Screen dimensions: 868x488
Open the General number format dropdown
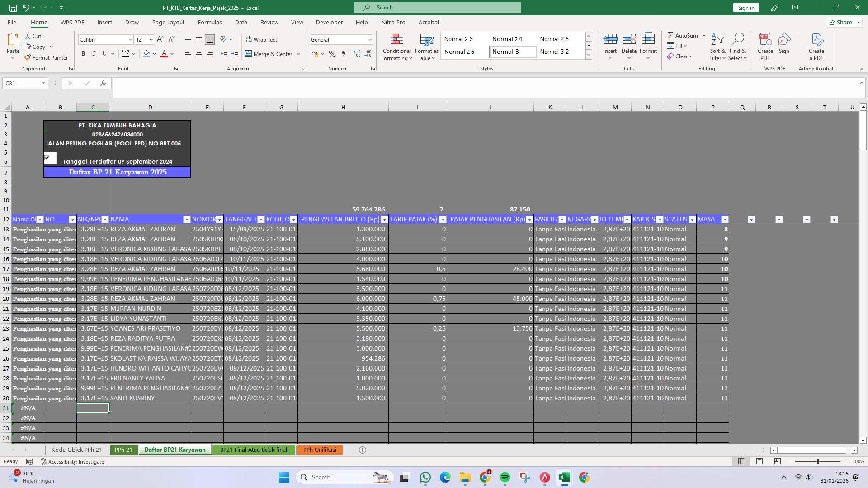coord(369,40)
